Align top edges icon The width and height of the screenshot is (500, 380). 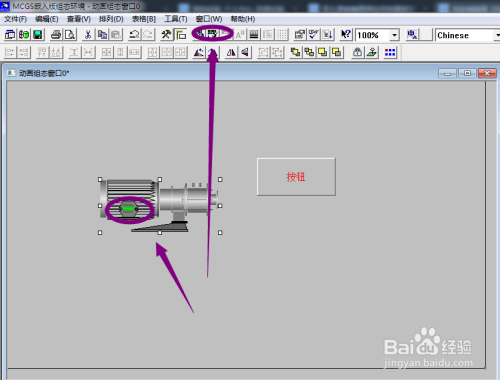(x=42, y=52)
